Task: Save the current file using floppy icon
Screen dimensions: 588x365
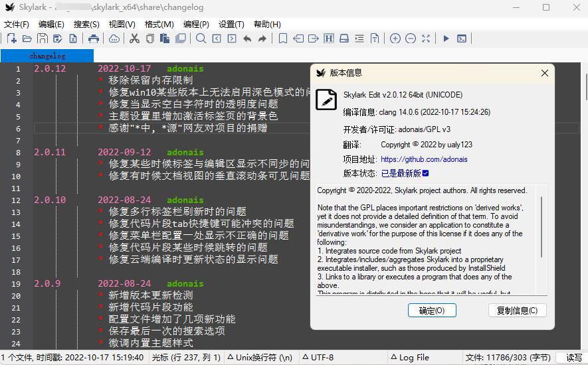Action: [x=42, y=38]
